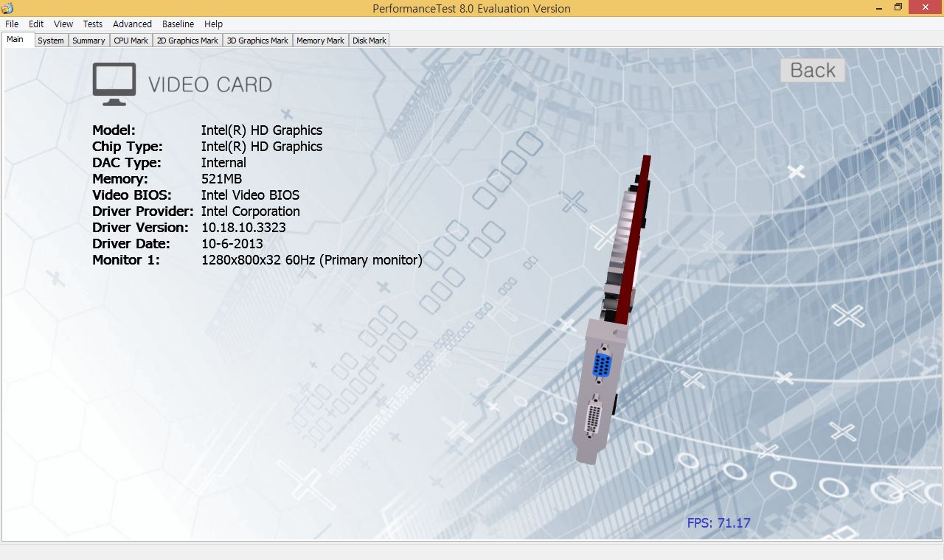Viewport: 944px width, 560px height.
Task: Open the Help menu
Action: pos(213,24)
